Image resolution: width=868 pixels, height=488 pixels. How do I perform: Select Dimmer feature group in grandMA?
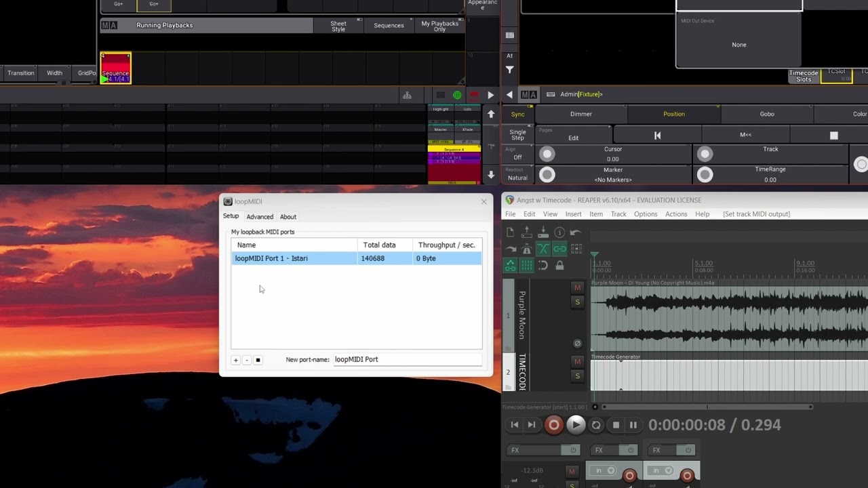581,114
